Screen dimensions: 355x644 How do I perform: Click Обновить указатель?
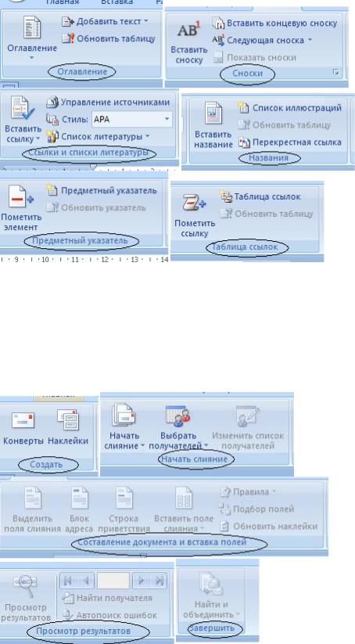(x=96, y=207)
